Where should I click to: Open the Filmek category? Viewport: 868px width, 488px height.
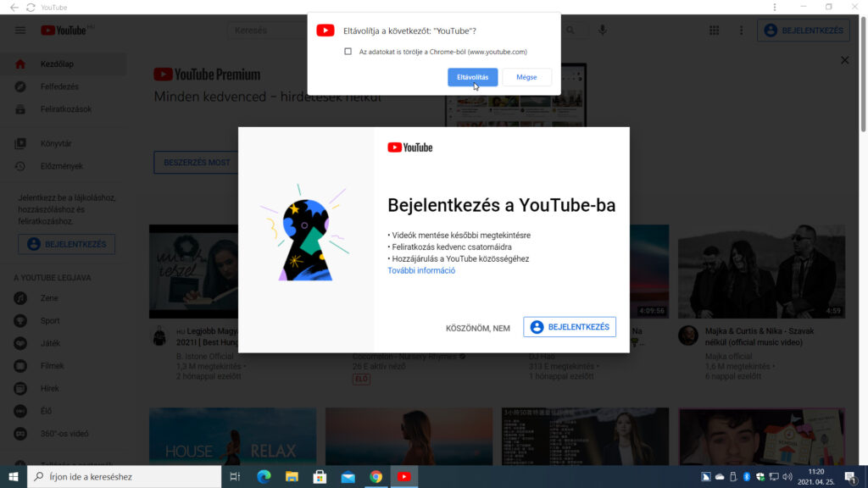(64, 366)
